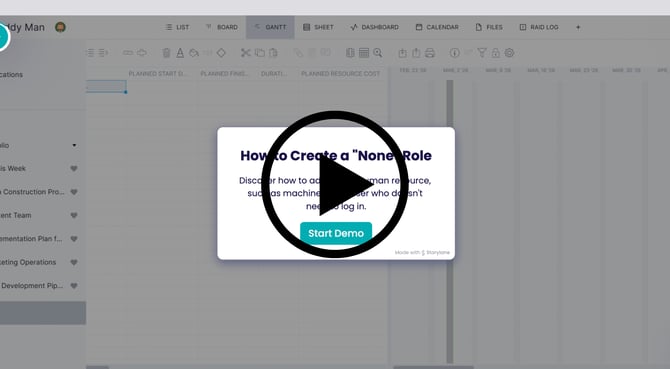The width and height of the screenshot is (670, 369).
Task: Click the export share icon
Action: (416, 53)
